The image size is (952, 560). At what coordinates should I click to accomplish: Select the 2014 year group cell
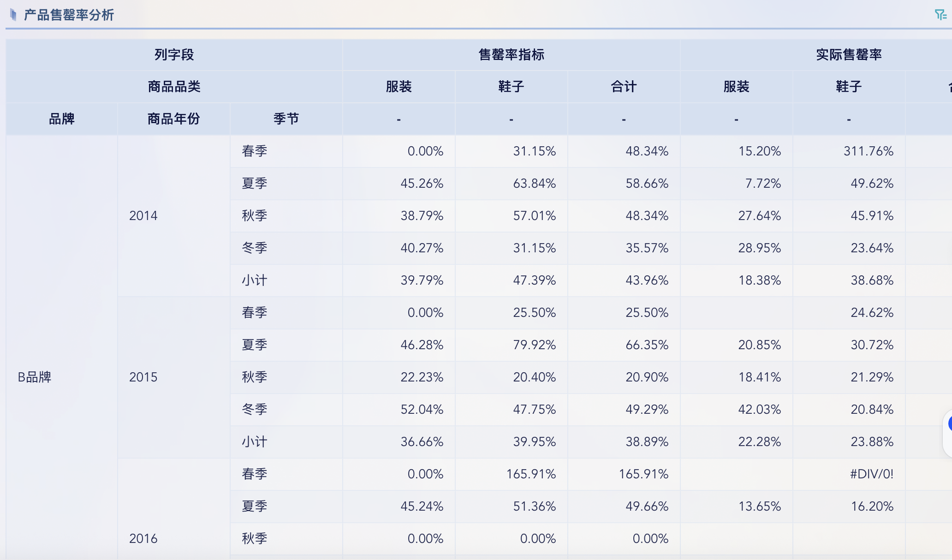(x=143, y=215)
